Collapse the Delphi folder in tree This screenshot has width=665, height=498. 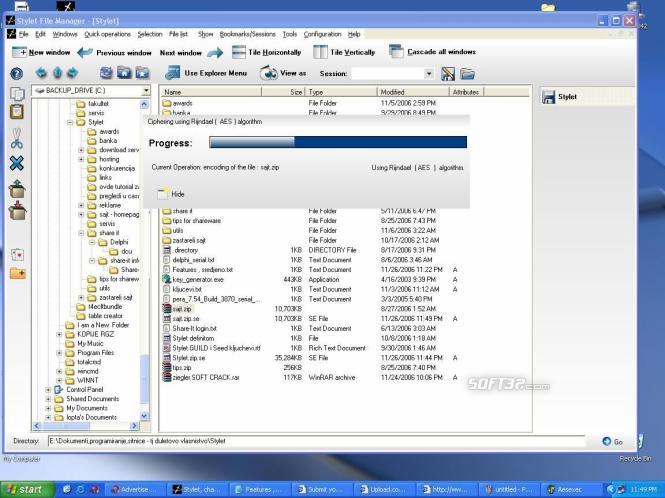point(92,242)
